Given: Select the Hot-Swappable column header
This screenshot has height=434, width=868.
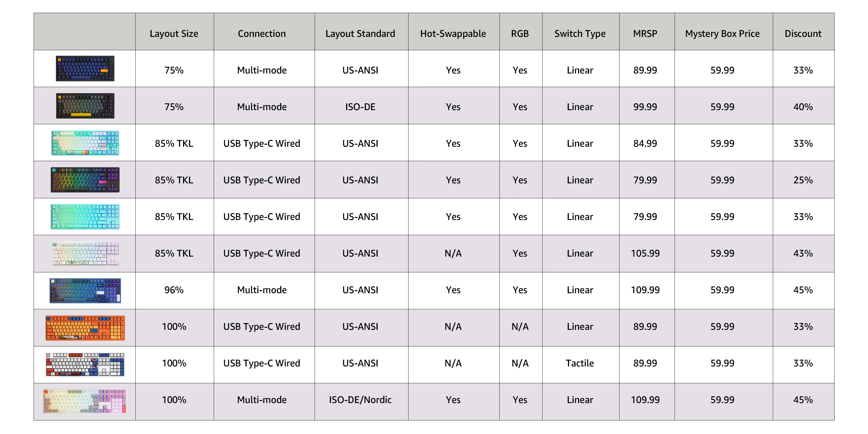Looking at the screenshot, I should pyautogui.click(x=453, y=34).
